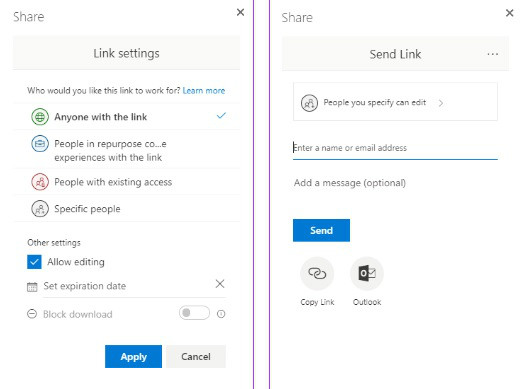Click the Apply button

133,357
